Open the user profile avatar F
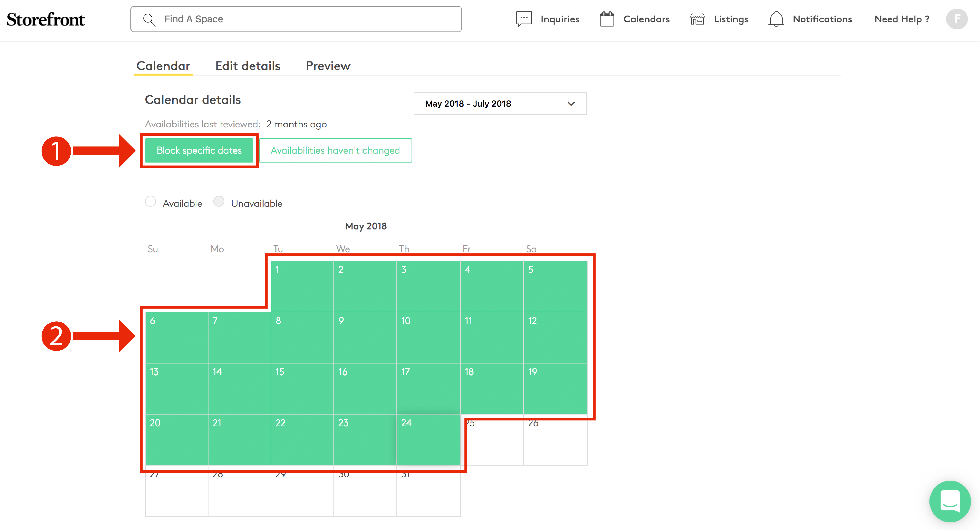 coord(956,19)
